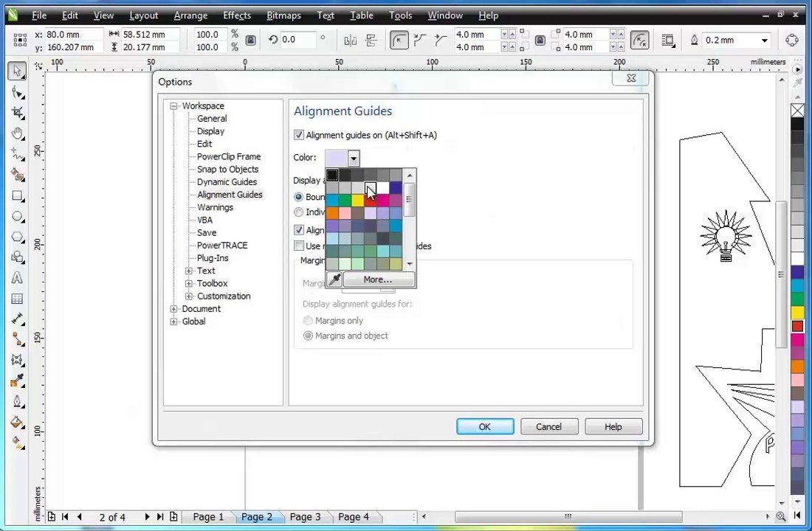Open the outline width 0.2 mm dropdown
812x531 pixels.
[x=764, y=41]
